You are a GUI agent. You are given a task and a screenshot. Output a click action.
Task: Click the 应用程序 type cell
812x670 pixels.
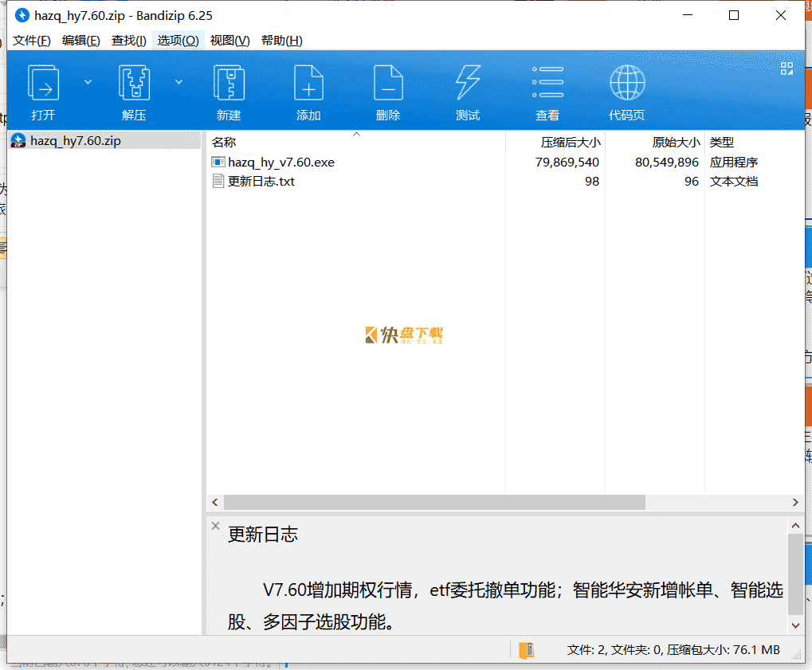coord(733,163)
